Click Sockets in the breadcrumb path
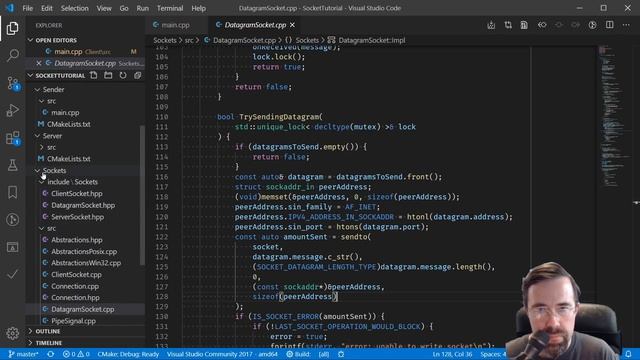This screenshot has height=360, width=640. pos(165,40)
